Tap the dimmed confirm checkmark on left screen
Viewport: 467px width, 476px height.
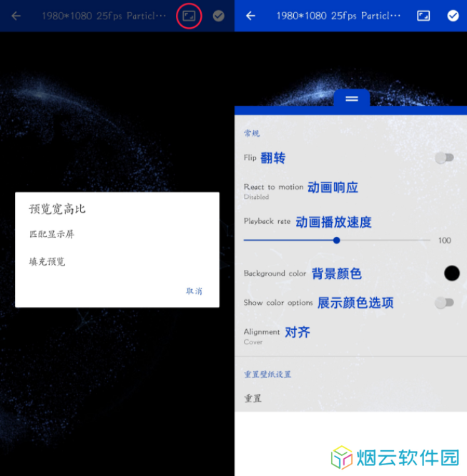(218, 16)
